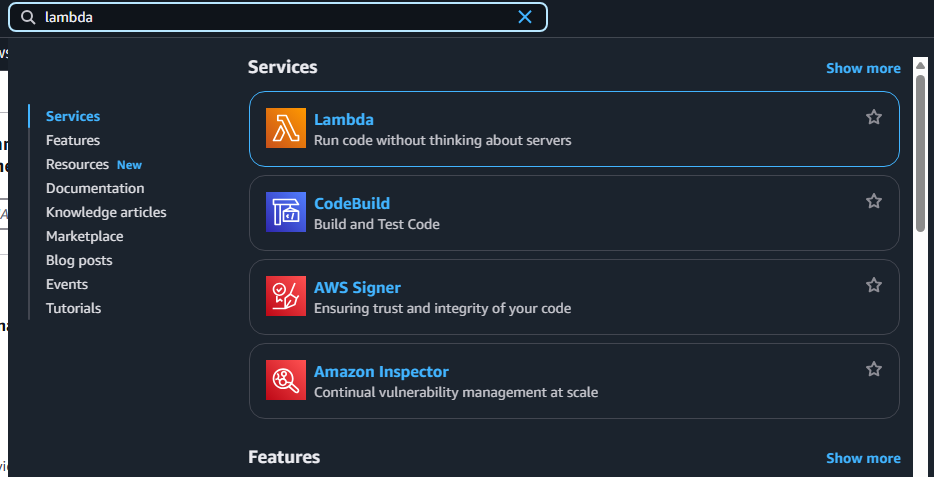Open the AWS Signer service link
The image size is (934, 477).
[357, 288]
